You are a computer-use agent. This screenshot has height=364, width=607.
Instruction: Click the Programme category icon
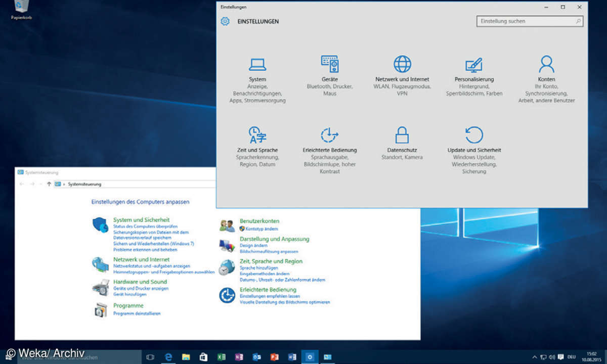(101, 309)
